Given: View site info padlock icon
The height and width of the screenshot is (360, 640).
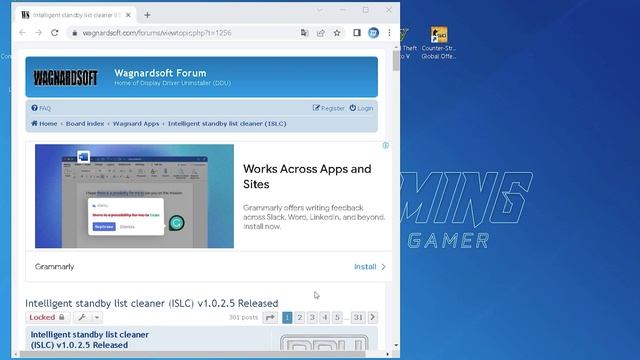Looking at the screenshot, I should (x=75, y=33).
